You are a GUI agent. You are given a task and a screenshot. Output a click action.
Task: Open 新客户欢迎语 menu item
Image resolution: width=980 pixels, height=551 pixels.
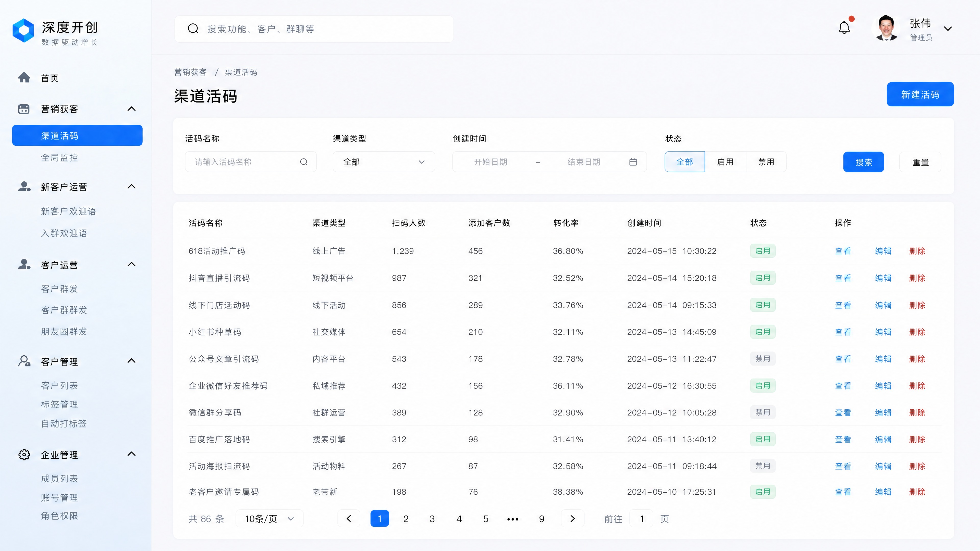click(68, 211)
